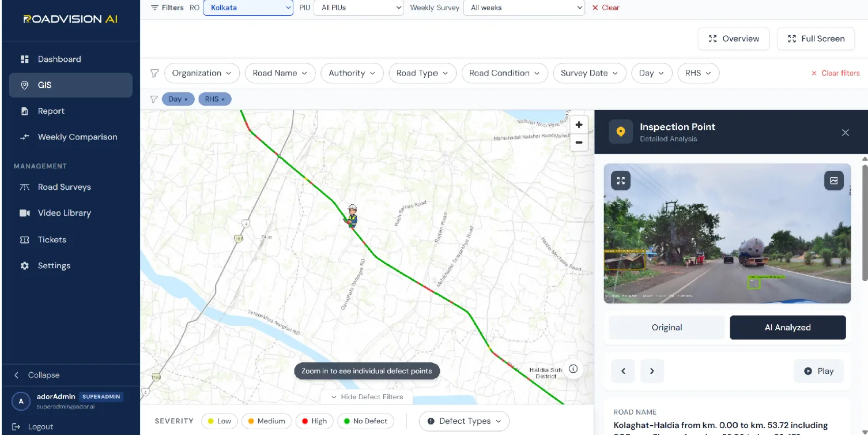868x435 pixels.
Task: Click the map attribution info icon
Action: pyautogui.click(x=573, y=369)
